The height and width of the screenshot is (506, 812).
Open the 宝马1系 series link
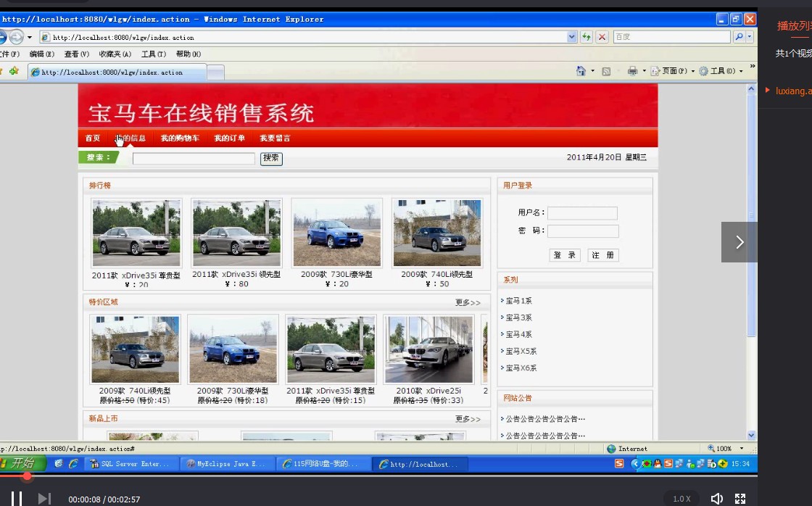518,301
